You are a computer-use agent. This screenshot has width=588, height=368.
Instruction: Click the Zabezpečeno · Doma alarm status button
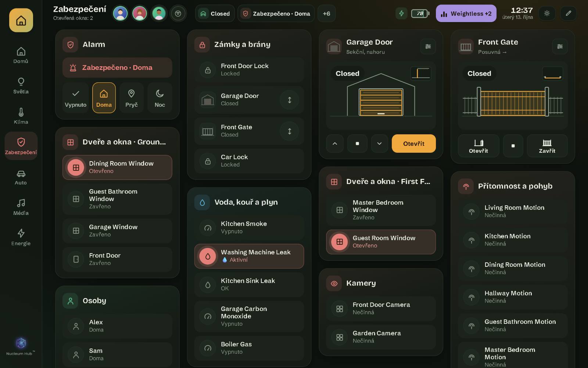(117, 68)
